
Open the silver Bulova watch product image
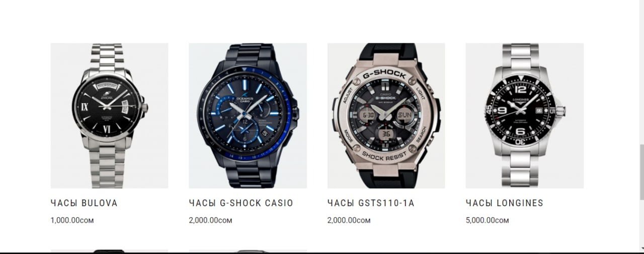point(109,115)
